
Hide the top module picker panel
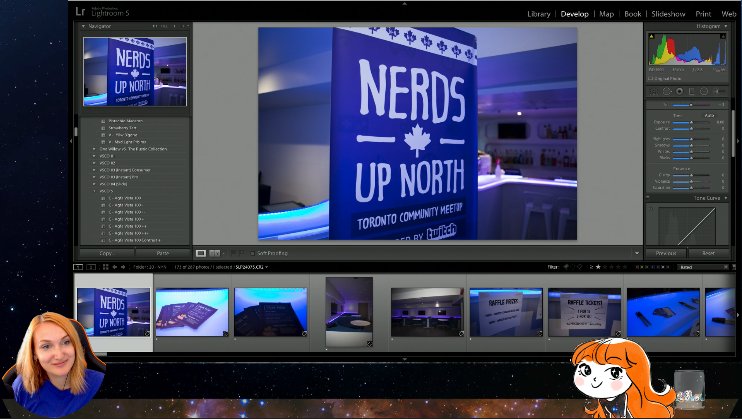(404, 3)
